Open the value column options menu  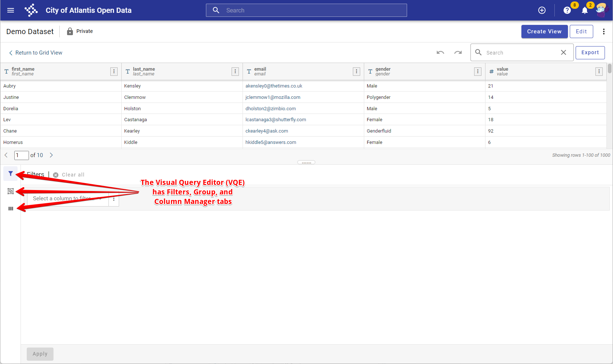599,71
